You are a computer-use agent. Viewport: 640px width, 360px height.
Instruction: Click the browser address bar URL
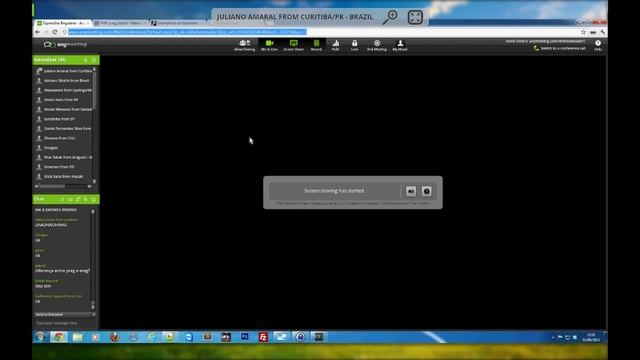(187, 32)
